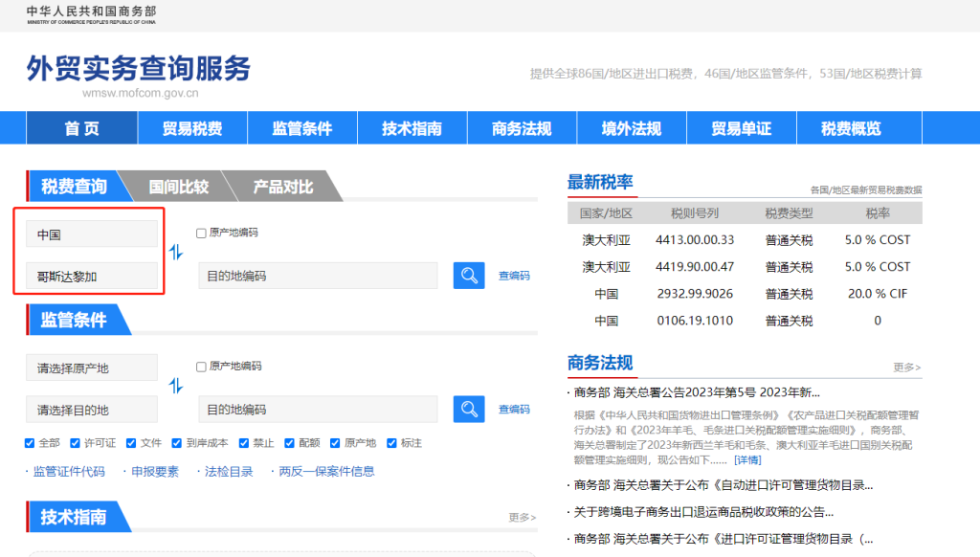
Task: Focus 目的地编码 field in 税费查询
Action: (x=318, y=276)
